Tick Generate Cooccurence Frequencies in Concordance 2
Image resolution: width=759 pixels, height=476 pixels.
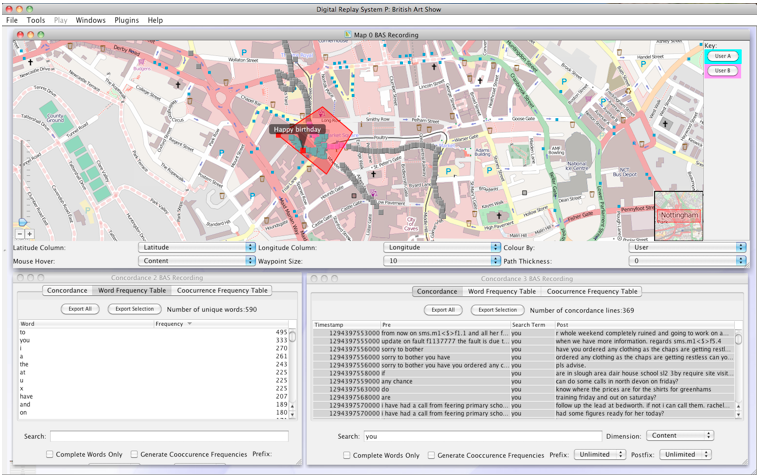point(135,454)
